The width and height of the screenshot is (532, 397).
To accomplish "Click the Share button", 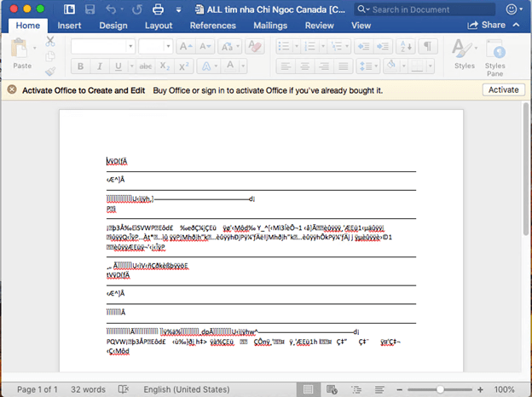I will pyautogui.click(x=487, y=25).
